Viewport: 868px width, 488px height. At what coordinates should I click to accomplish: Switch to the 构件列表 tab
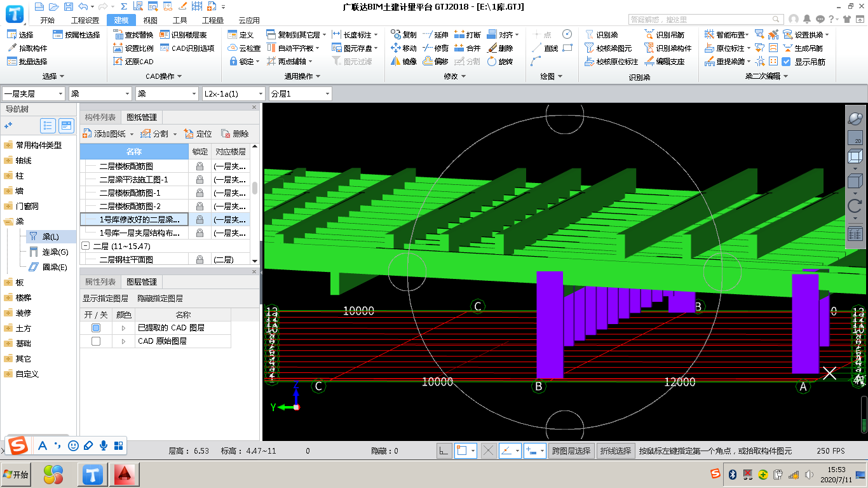point(100,117)
